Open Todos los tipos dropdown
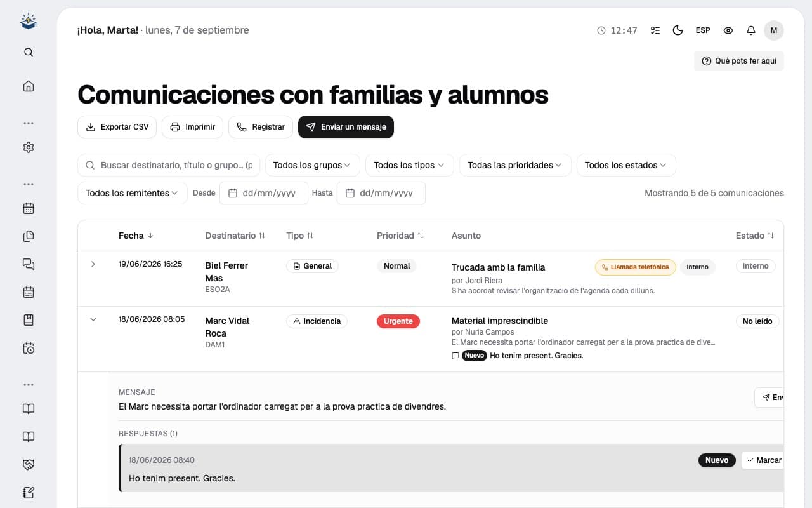This screenshot has height=508, width=812. (409, 165)
